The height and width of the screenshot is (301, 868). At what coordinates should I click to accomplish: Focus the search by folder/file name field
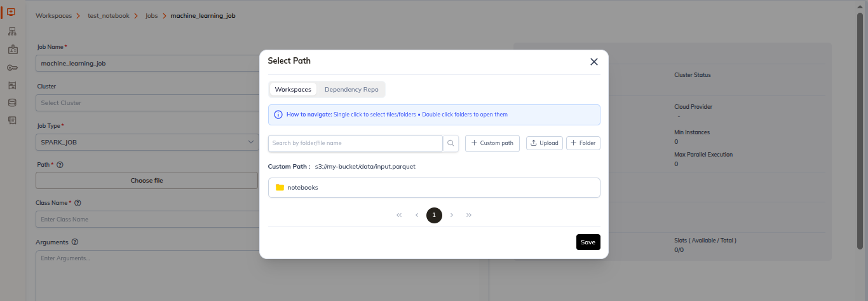(x=355, y=143)
